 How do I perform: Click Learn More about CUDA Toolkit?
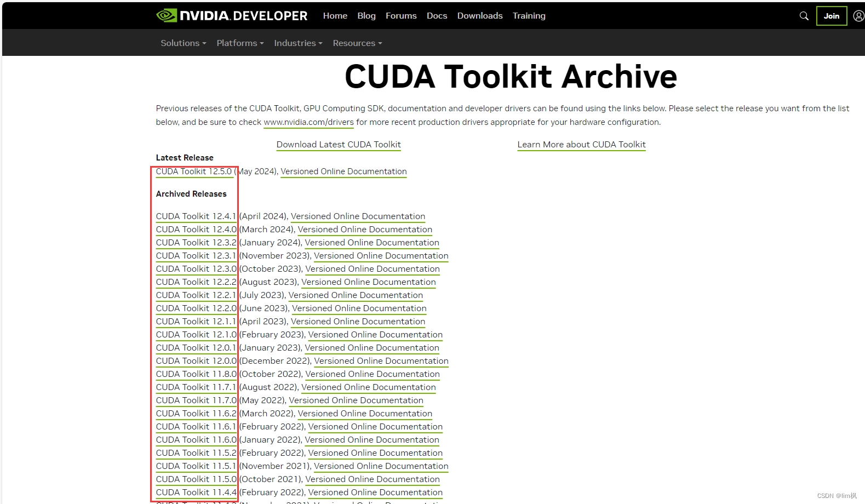click(x=581, y=145)
